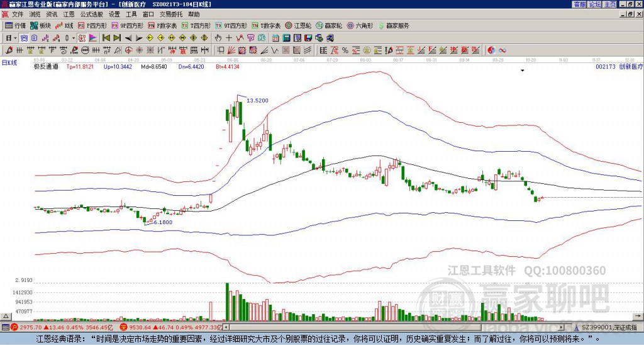
Task: Click the 赢家服务 button
Action: [x=394, y=25]
